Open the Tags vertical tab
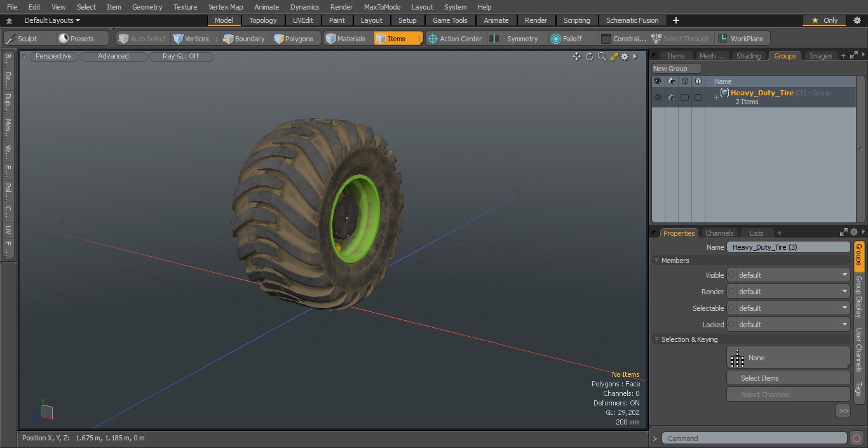The image size is (868, 448). [x=858, y=389]
